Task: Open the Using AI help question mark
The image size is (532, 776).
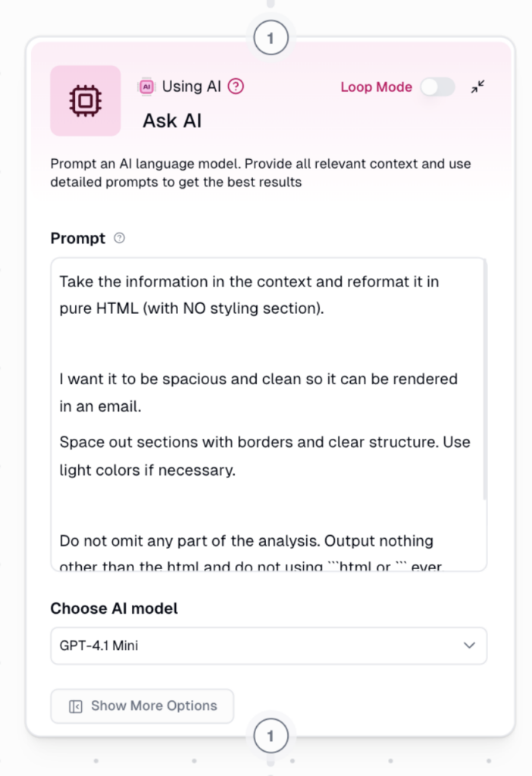Action: pyautogui.click(x=236, y=86)
